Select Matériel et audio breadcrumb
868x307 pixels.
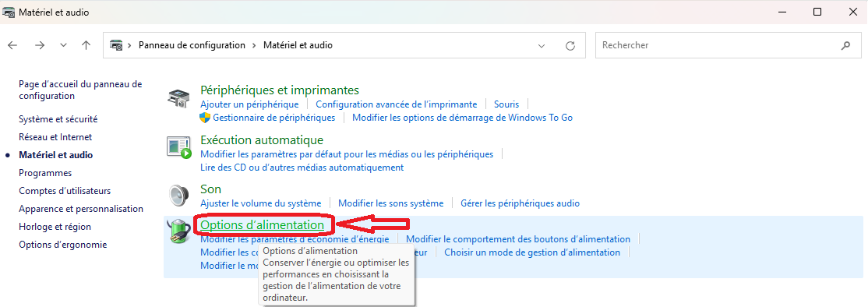[298, 45]
